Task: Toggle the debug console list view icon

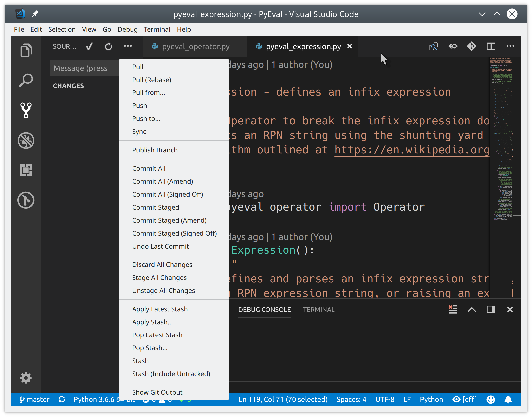Action: (x=453, y=309)
